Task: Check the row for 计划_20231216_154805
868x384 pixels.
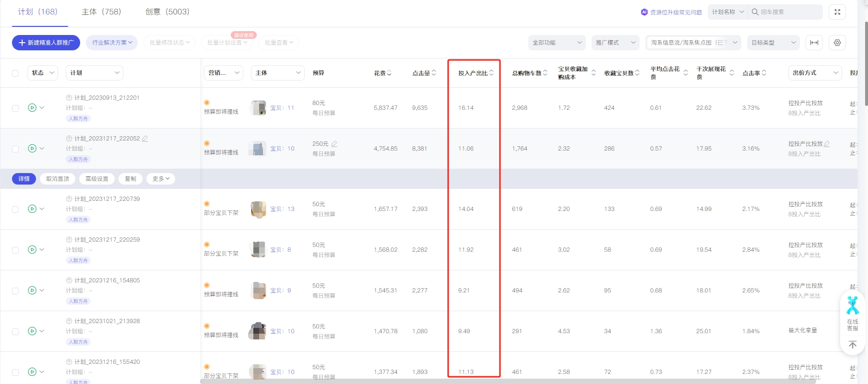Action: (x=15, y=291)
